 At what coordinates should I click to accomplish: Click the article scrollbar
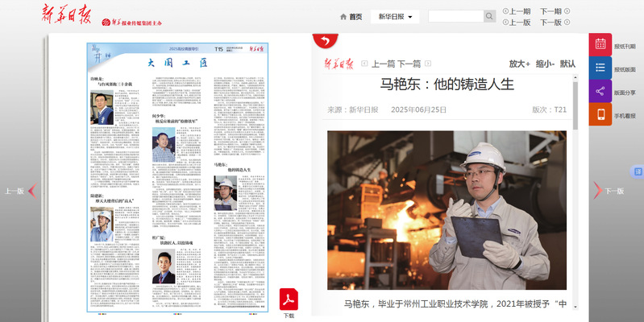pos(575,105)
